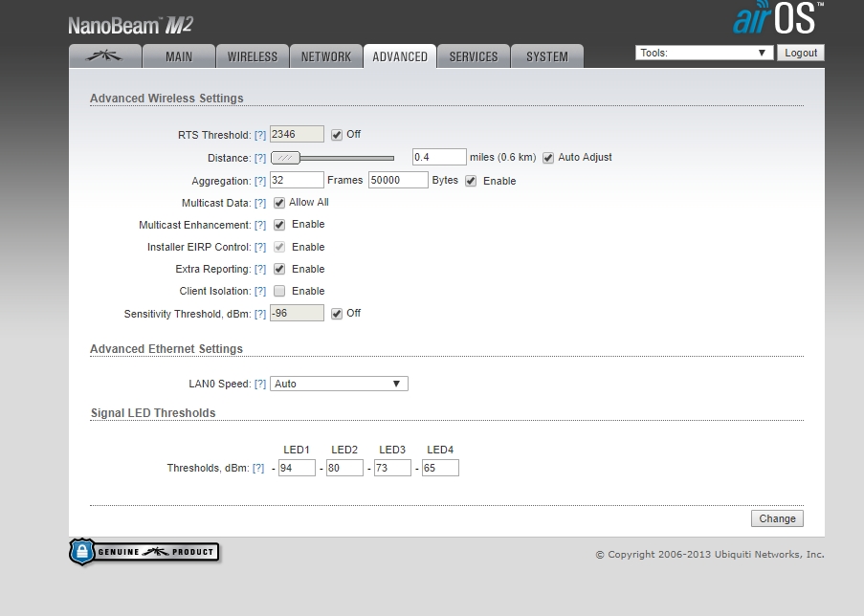Click the Distance slider handle
The image size is (864, 616).
point(285,158)
